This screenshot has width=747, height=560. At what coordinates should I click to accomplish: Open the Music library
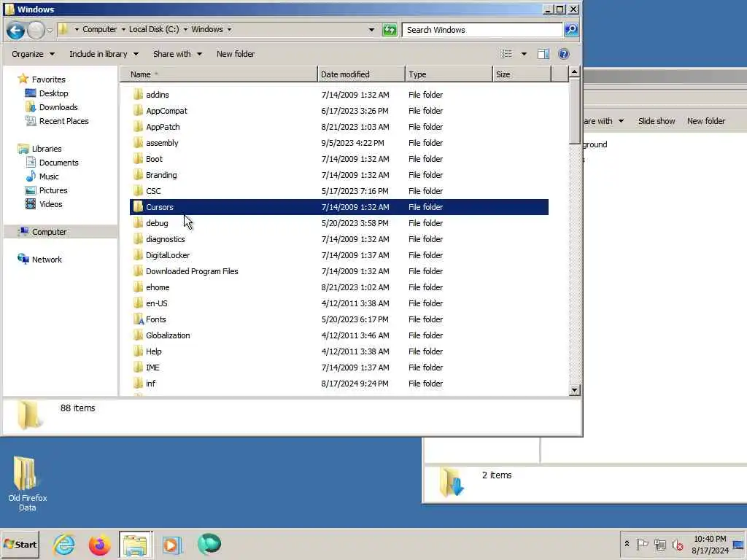[x=49, y=176]
